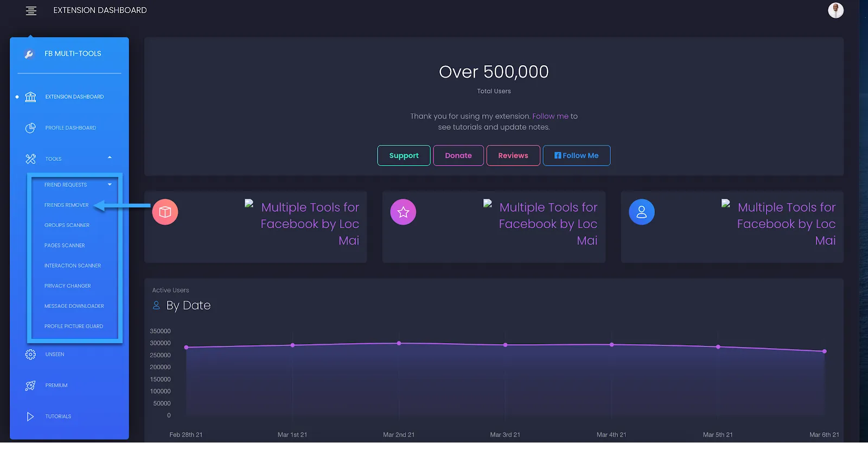Click the FB Multi-Tools wrench icon
Viewport: 868px width, 455px height.
[x=29, y=54]
